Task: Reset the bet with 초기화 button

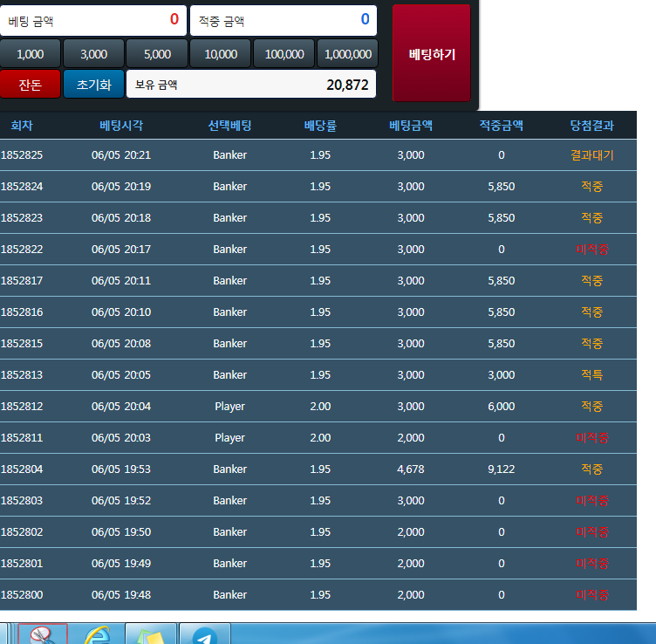Action: pyautogui.click(x=93, y=85)
